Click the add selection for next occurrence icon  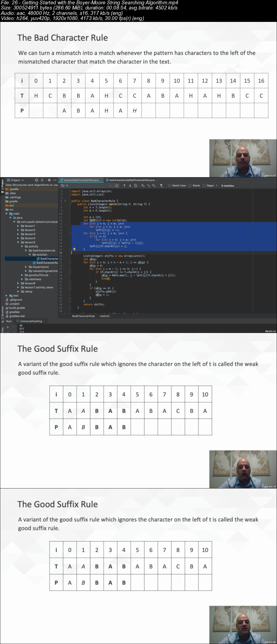[143, 186]
